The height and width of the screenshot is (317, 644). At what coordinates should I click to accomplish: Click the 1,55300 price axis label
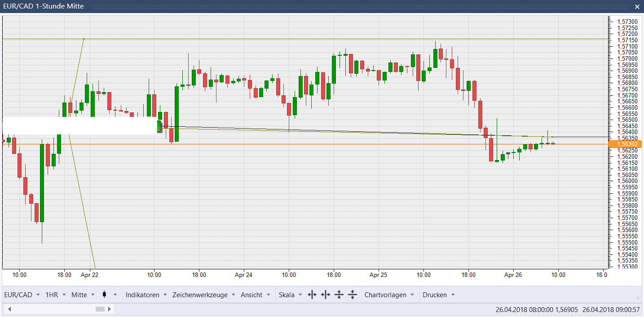[x=627, y=267]
